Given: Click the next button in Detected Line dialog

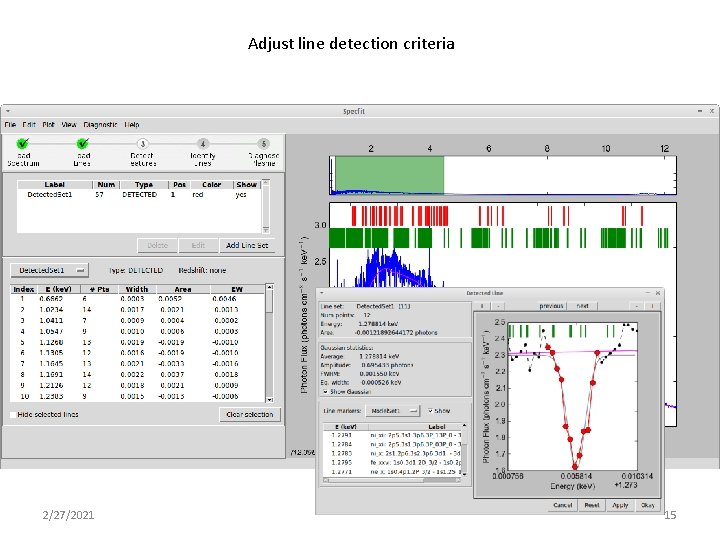Looking at the screenshot, I should pos(582,306).
